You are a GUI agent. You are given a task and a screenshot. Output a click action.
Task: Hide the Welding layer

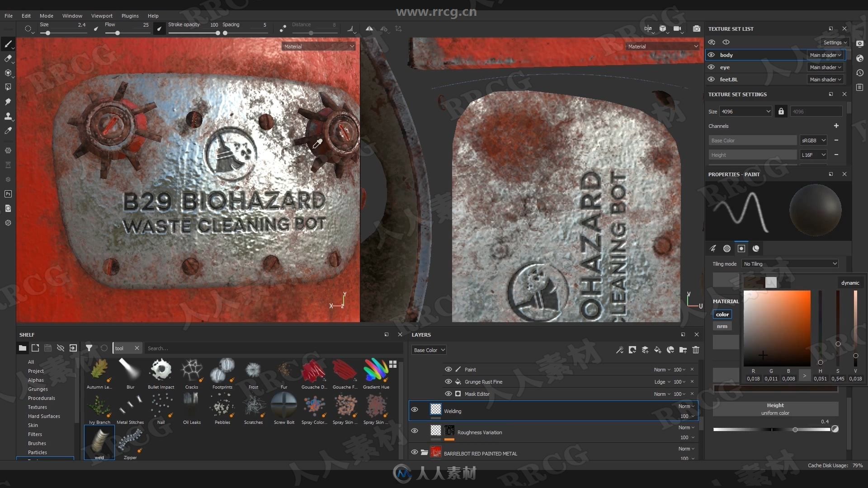[x=415, y=409]
